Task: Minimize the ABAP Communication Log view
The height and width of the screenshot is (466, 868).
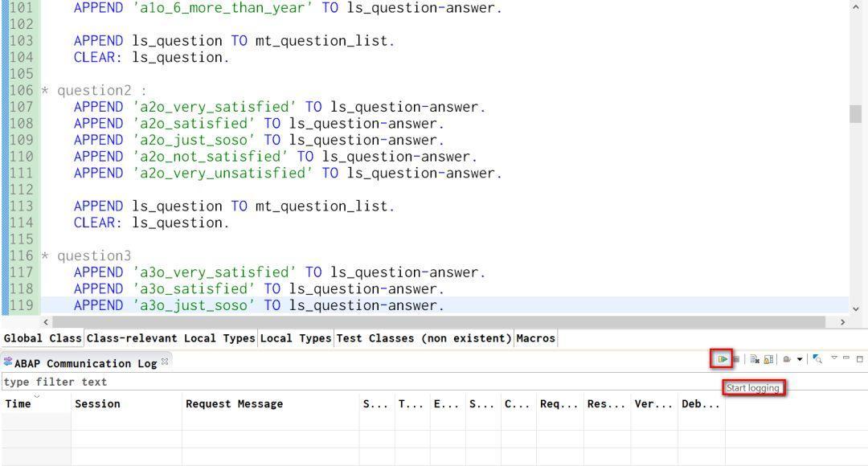Action: (x=846, y=358)
